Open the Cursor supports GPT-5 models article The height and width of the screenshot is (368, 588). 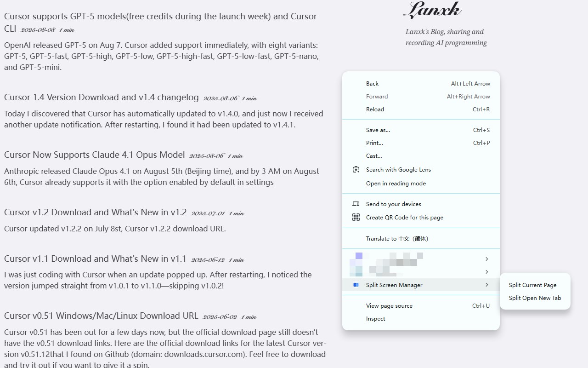tap(160, 22)
